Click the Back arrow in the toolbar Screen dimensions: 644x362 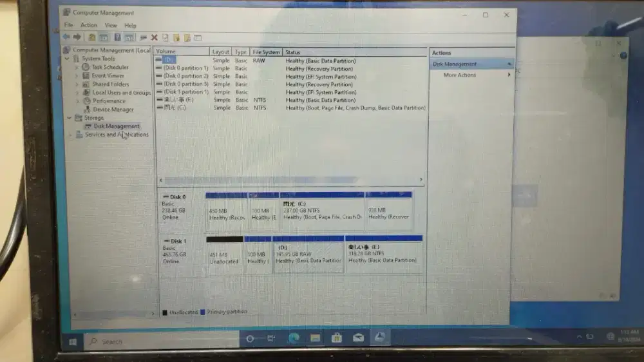(x=66, y=37)
